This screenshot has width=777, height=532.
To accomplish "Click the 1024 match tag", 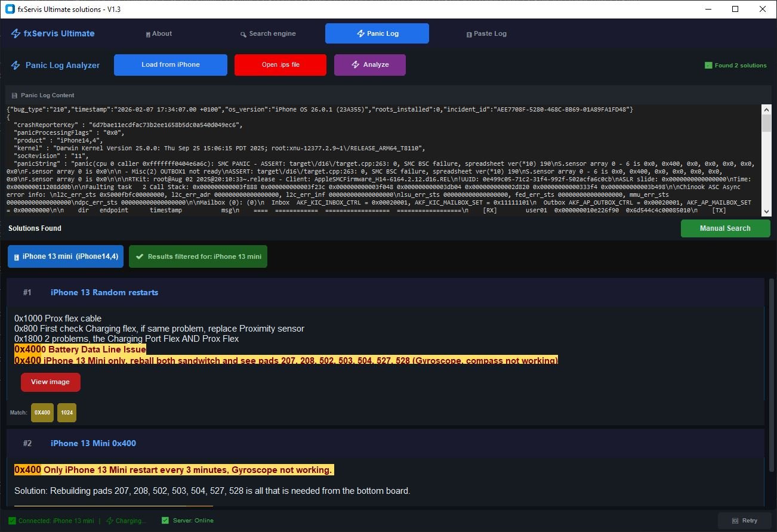I will tap(67, 413).
